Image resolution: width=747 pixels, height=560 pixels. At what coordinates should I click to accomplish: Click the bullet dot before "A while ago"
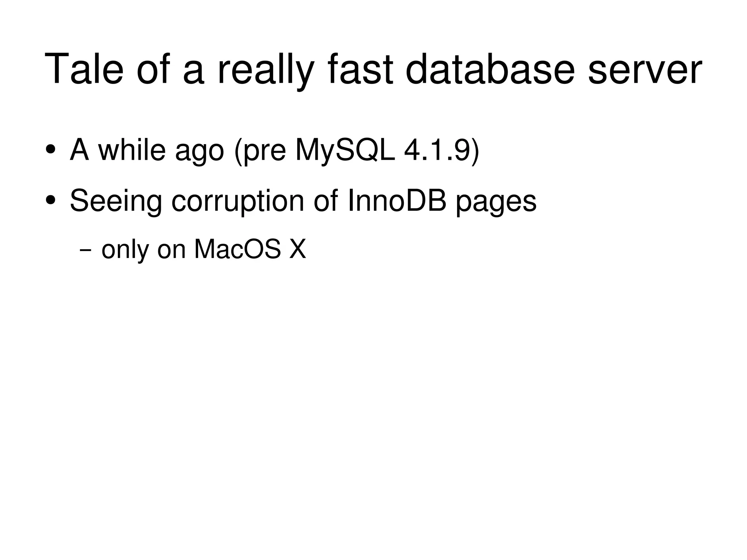coord(51,150)
